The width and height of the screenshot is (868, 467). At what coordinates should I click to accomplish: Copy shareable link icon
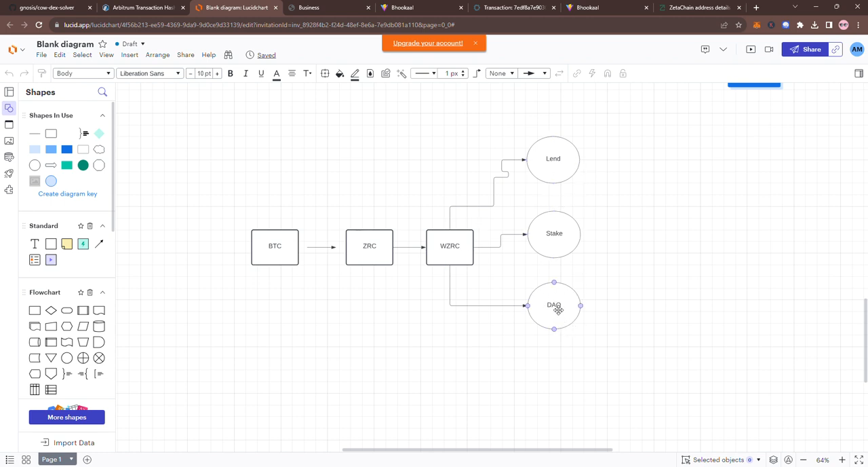[x=836, y=50]
